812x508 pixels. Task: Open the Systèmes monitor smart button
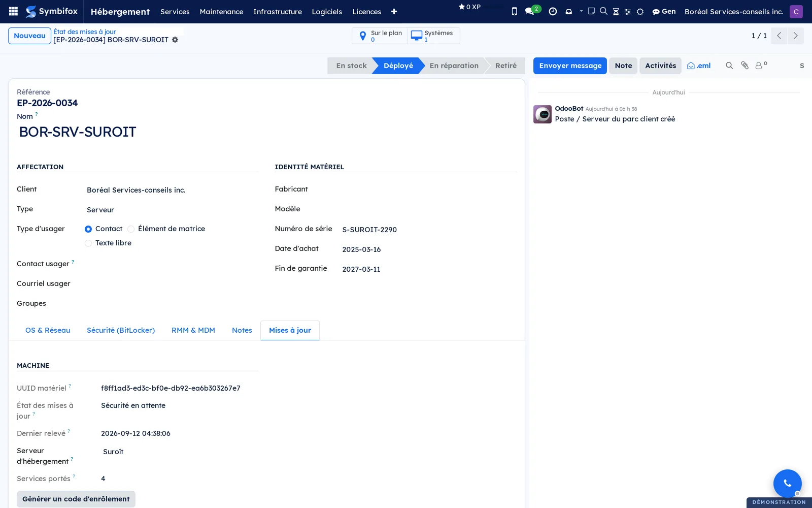[433, 36]
